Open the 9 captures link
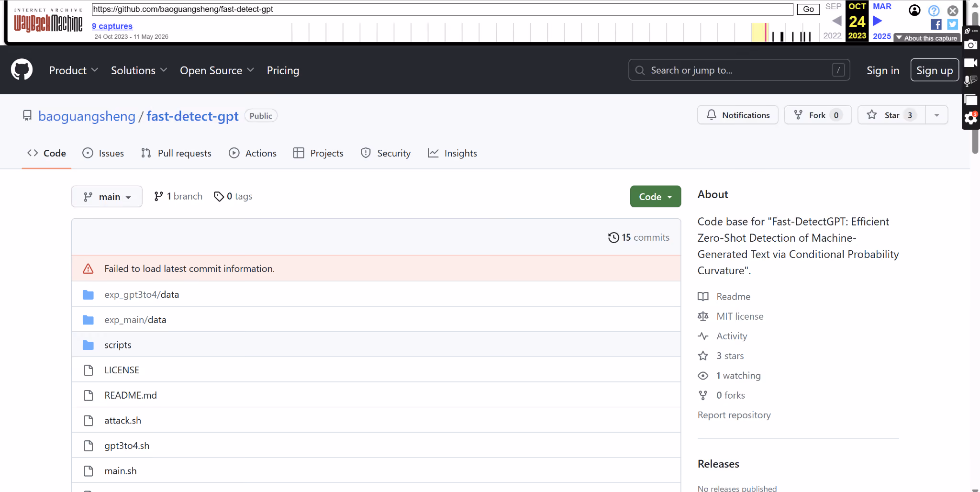Image resolution: width=980 pixels, height=492 pixels. pyautogui.click(x=112, y=26)
